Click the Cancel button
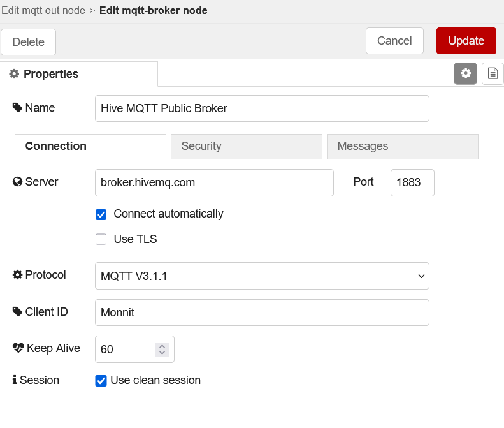Viewport: 504px width, 428px height. (x=394, y=41)
